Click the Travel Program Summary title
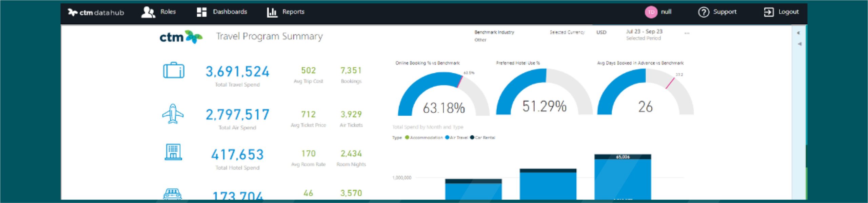Image resolution: width=868 pixels, height=203 pixels. click(270, 36)
